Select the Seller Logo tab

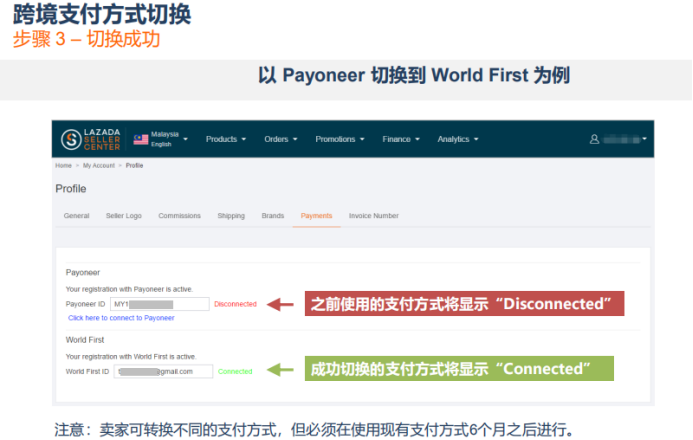pyautogui.click(x=123, y=216)
